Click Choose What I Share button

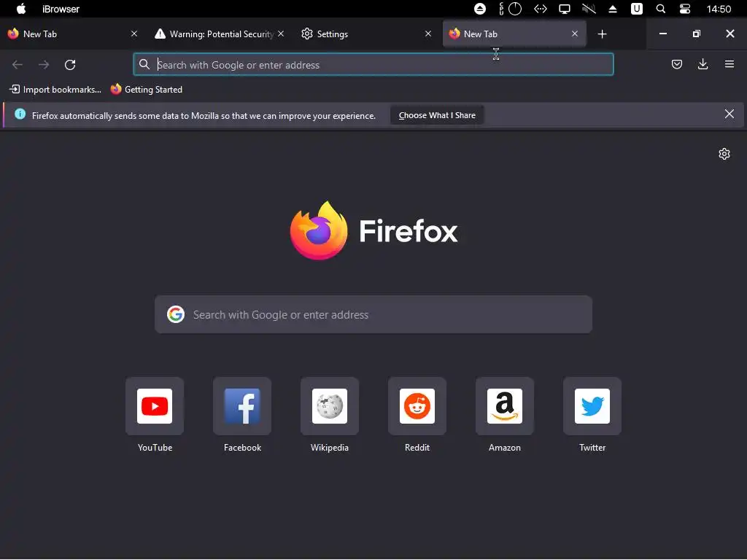click(x=437, y=115)
